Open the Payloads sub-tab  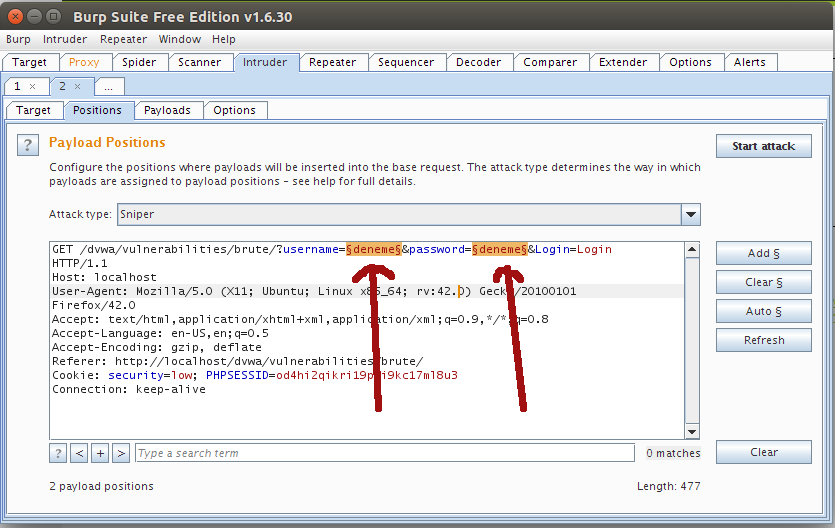point(167,110)
